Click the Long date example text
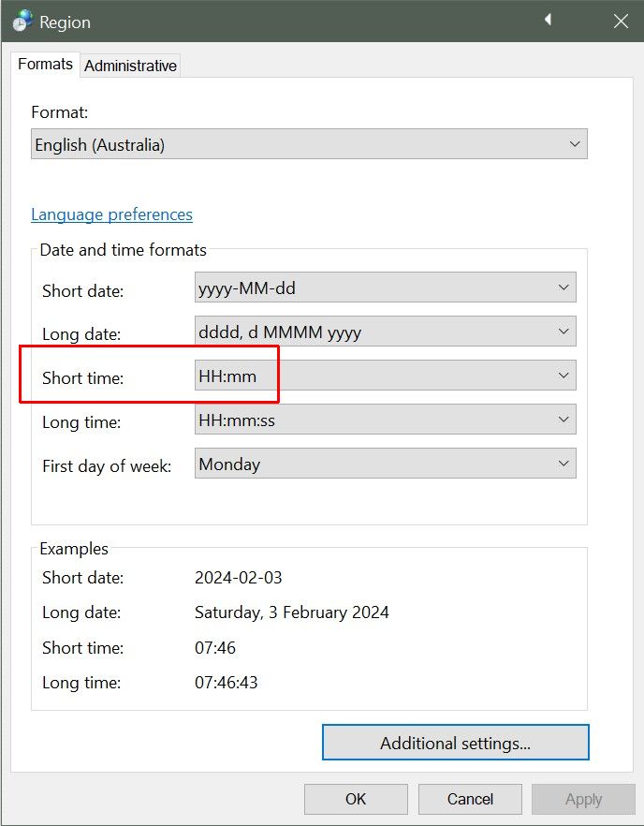Viewport: 644px width, 826px height. click(291, 613)
